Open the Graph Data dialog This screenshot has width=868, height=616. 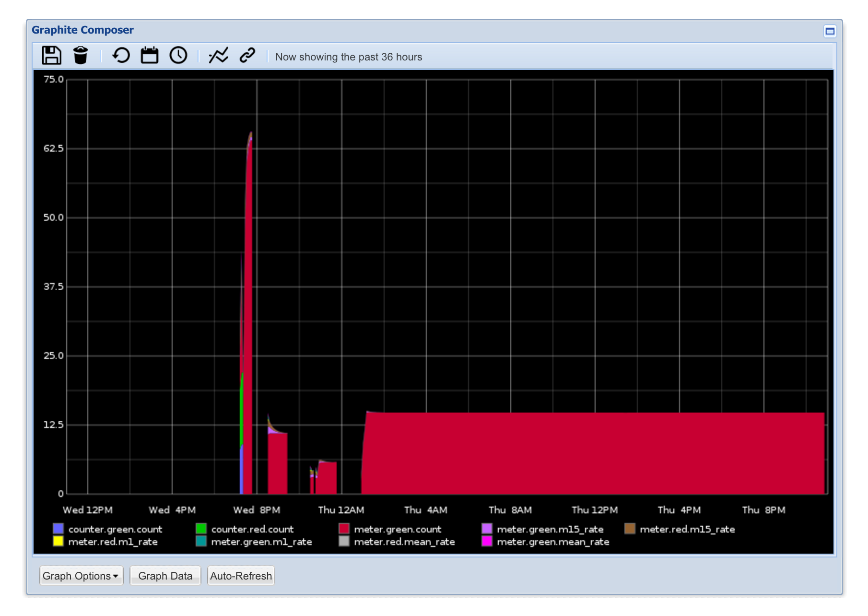(x=165, y=576)
